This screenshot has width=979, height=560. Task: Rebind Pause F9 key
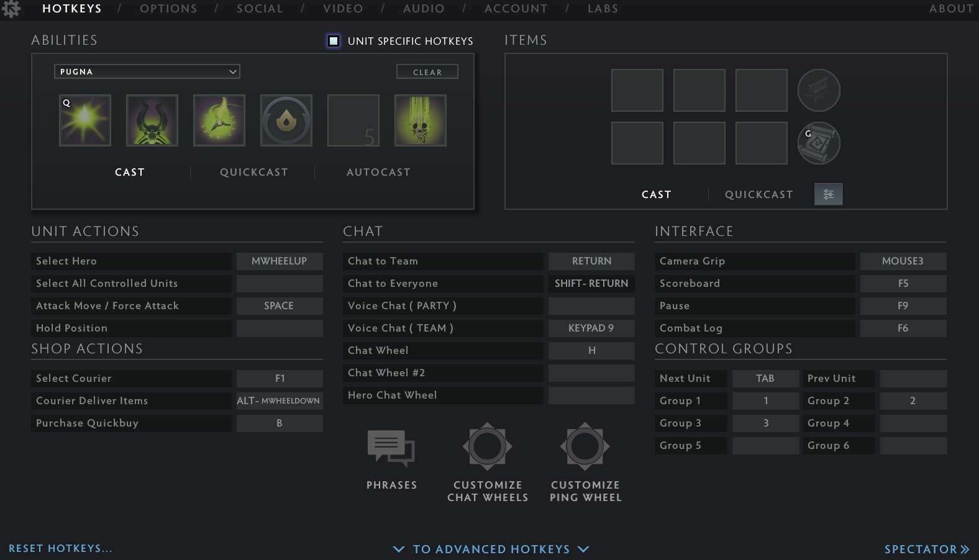coord(903,306)
